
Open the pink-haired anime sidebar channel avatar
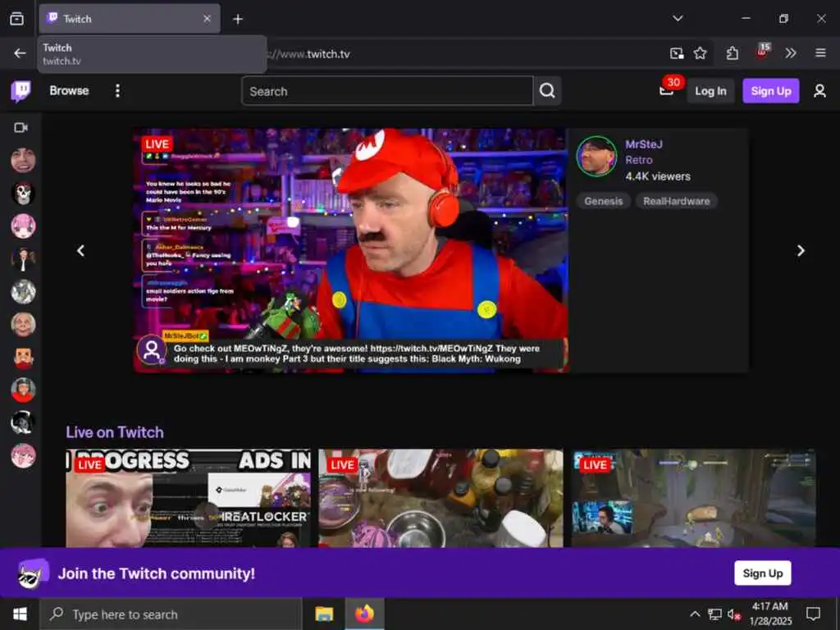[23, 226]
